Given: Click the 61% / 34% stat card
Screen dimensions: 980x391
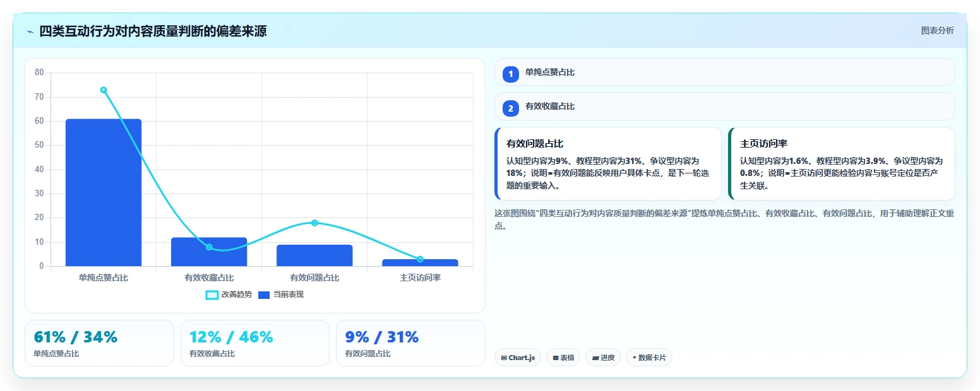Looking at the screenshot, I should (x=99, y=343).
